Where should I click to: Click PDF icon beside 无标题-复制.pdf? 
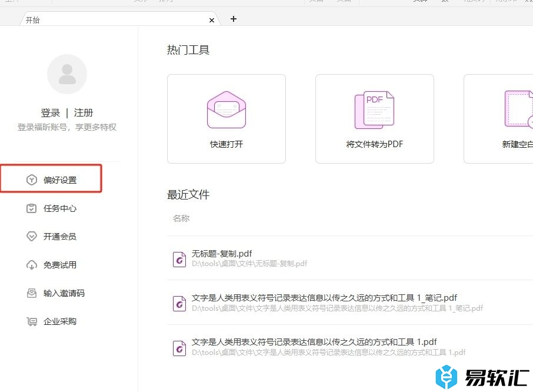click(x=179, y=260)
